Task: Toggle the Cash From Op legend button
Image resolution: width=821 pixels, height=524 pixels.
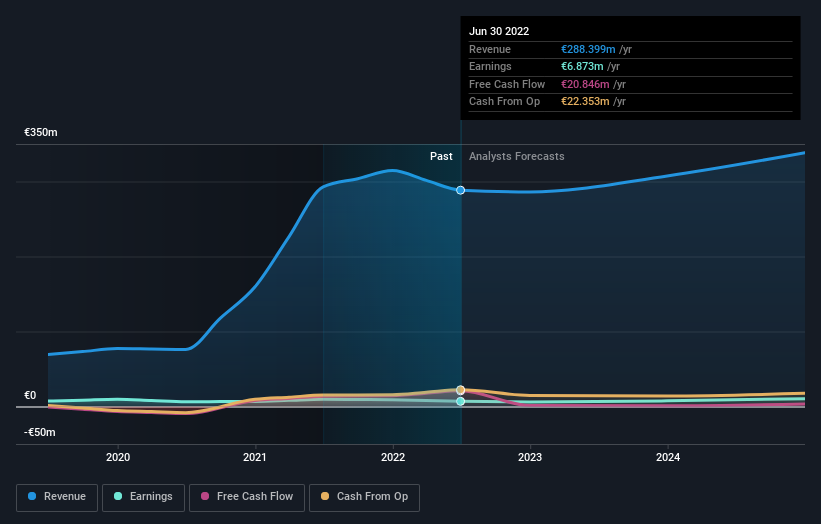Action: coord(364,497)
